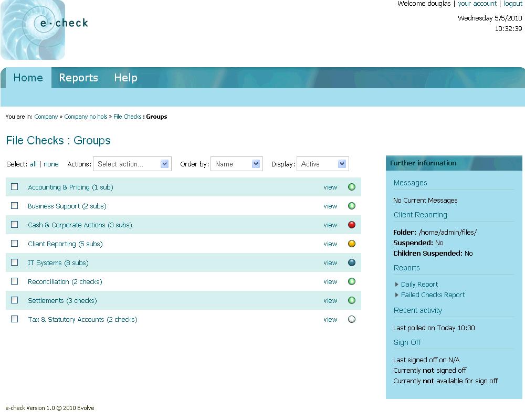
Task: Open the Daily Report link
Action: (x=419, y=285)
